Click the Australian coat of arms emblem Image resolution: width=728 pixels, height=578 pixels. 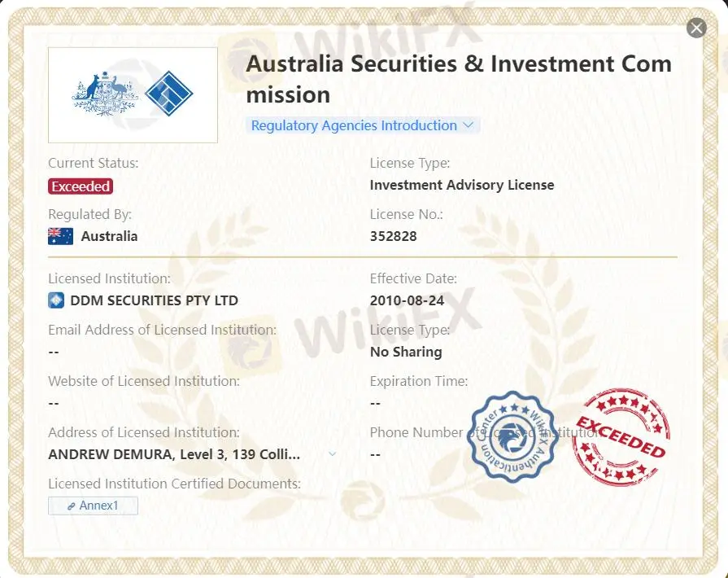105,94
